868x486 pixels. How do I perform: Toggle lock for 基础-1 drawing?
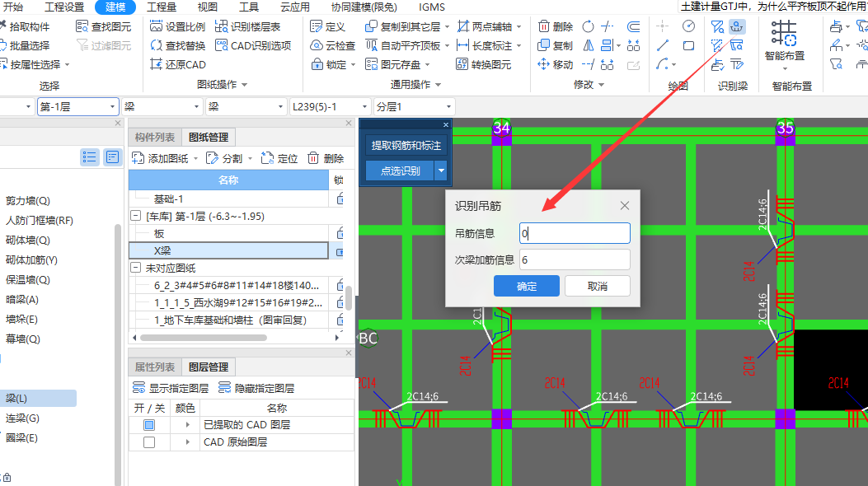click(340, 198)
